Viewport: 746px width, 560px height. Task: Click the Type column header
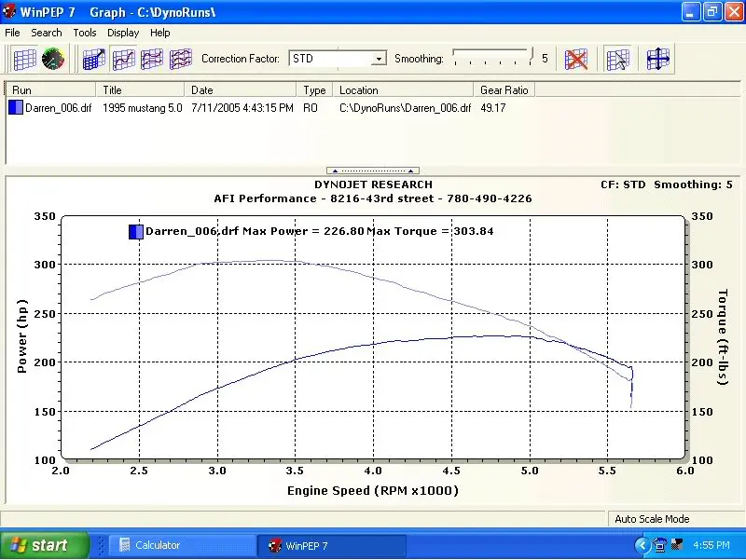[x=314, y=89]
